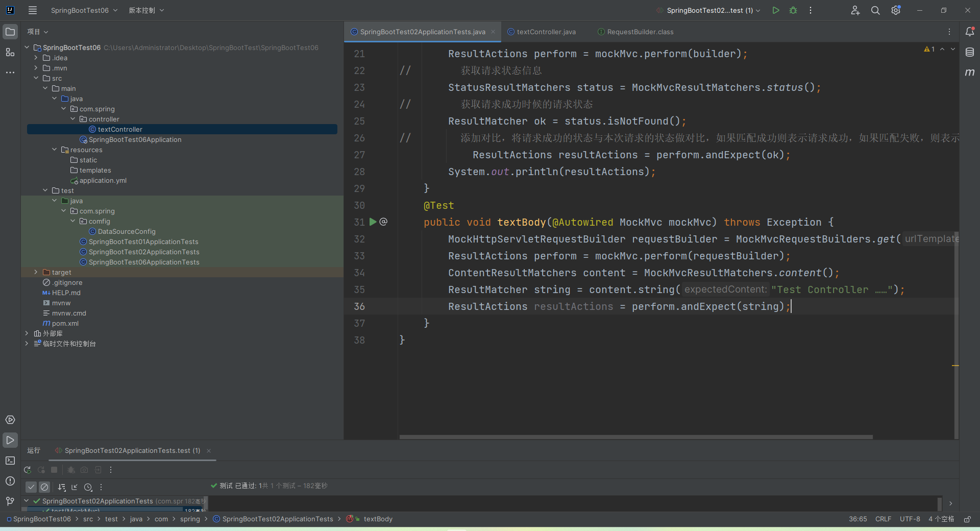This screenshot has width=980, height=531.
Task: Open the Terminal tool window icon
Action: [10, 461]
